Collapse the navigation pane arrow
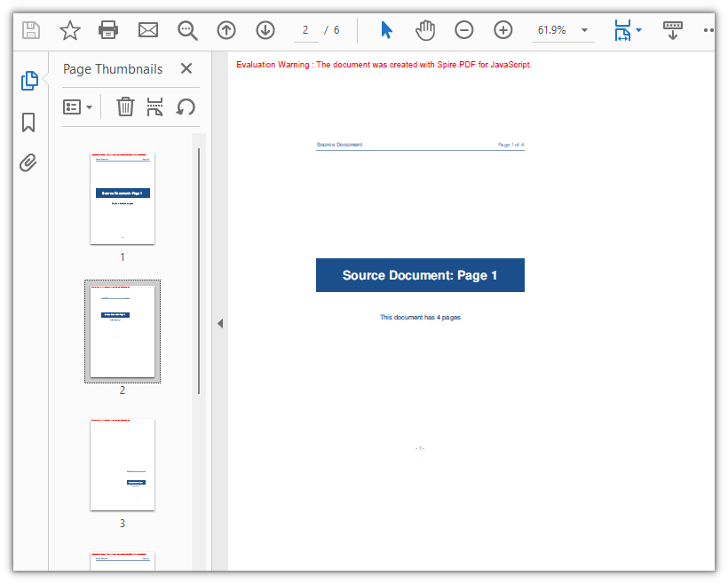This screenshot has height=584, width=728. (220, 324)
